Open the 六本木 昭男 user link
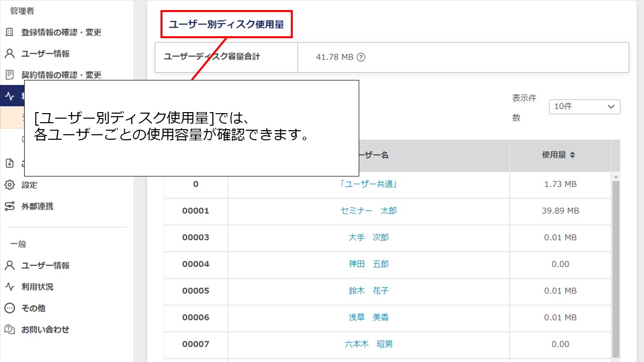Image resolution: width=644 pixels, height=362 pixels. [369, 344]
